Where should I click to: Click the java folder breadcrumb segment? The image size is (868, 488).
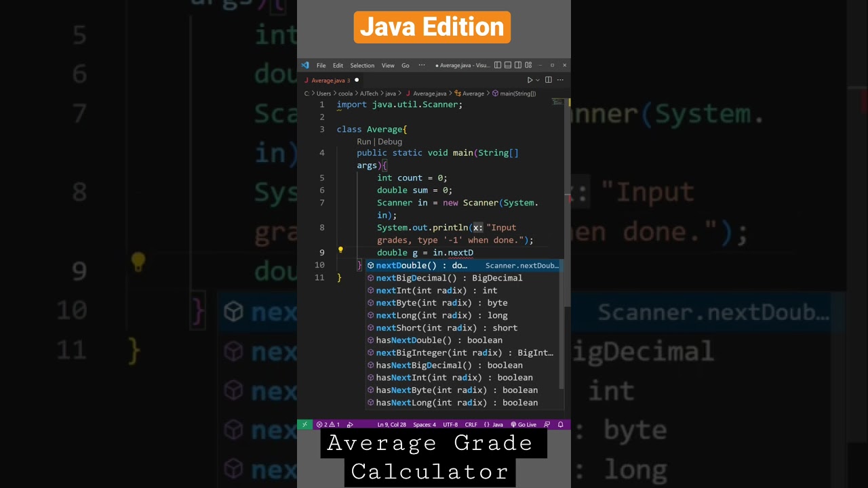(x=391, y=94)
